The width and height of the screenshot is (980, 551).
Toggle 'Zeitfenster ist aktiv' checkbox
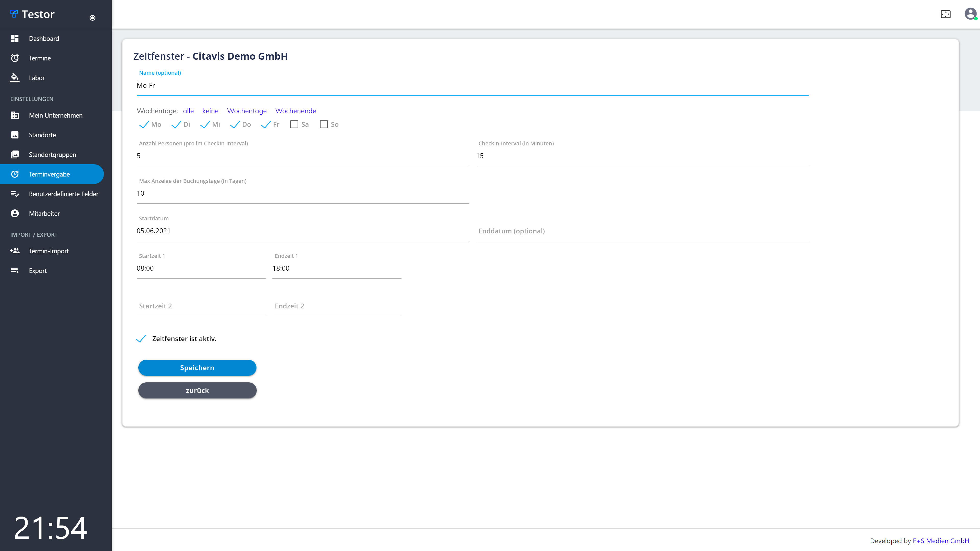(x=141, y=339)
